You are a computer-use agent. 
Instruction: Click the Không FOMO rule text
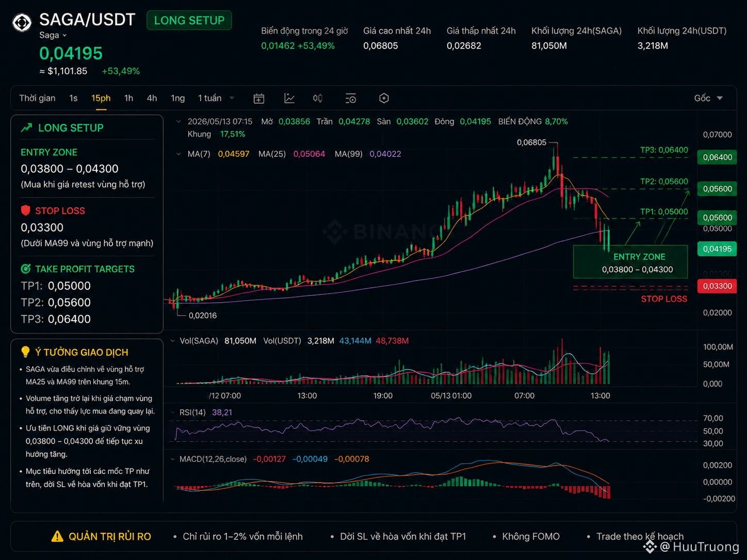coord(531,536)
